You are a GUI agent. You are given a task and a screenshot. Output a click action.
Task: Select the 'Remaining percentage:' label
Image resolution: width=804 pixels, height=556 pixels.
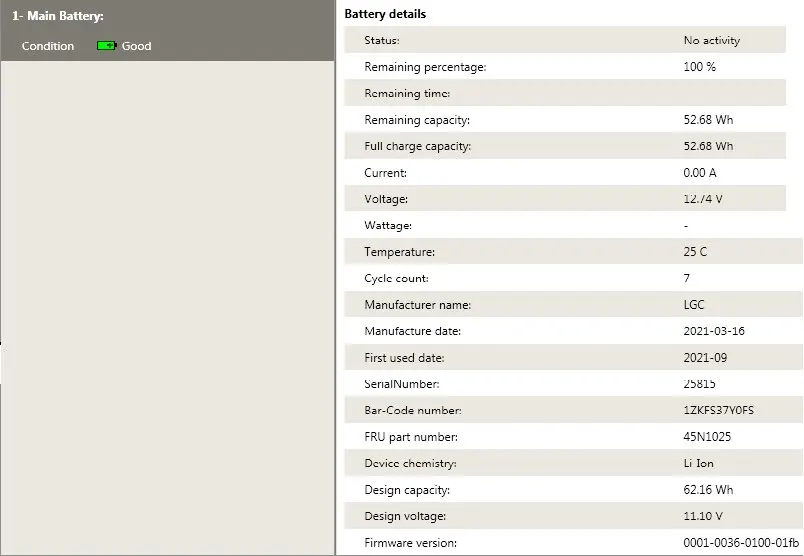coord(425,67)
